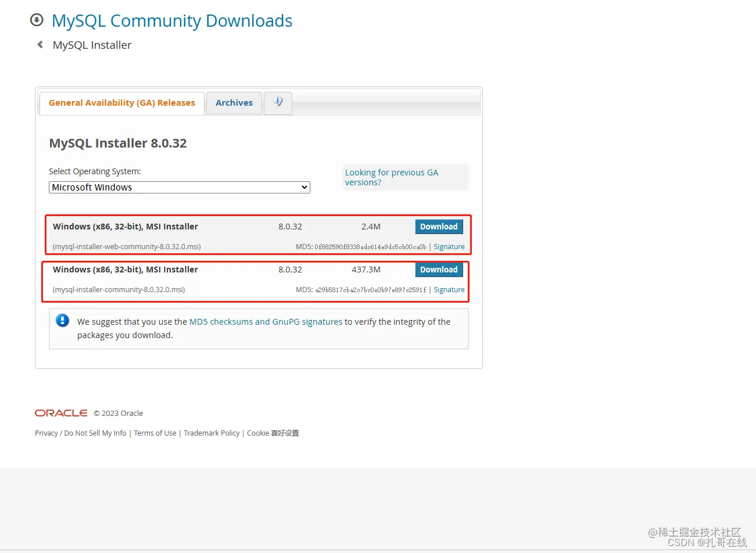Open Trademark Policy footer link
Image resolution: width=756 pixels, height=553 pixels.
212,433
